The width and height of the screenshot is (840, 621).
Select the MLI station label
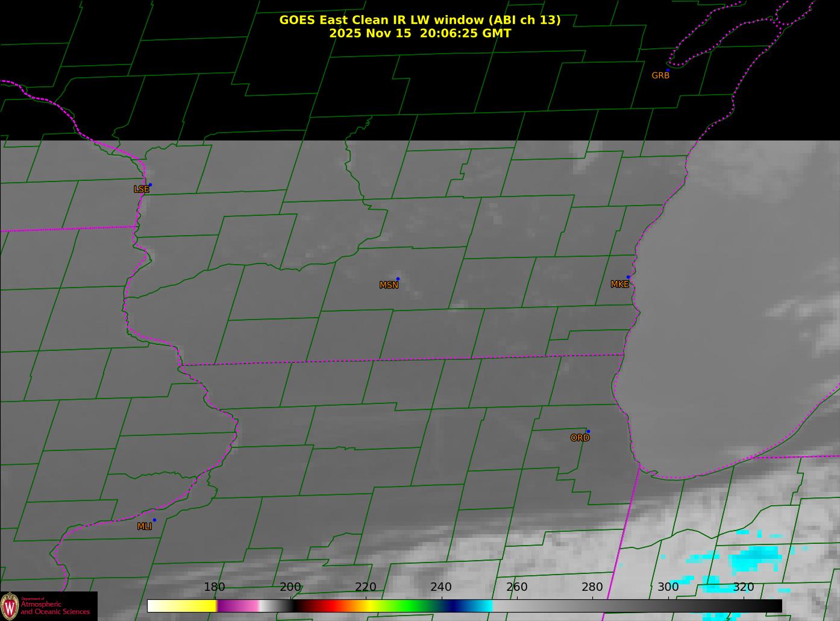pos(145,526)
